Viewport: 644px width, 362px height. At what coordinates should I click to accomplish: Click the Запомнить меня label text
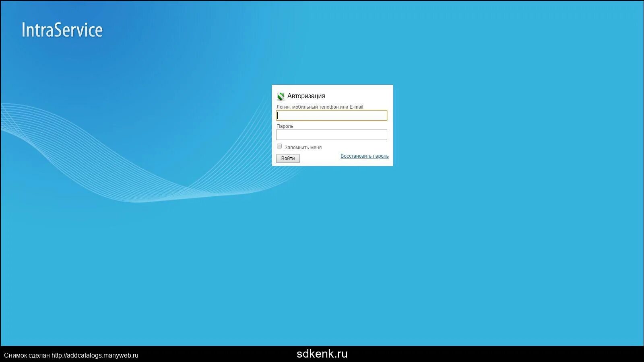click(x=303, y=148)
